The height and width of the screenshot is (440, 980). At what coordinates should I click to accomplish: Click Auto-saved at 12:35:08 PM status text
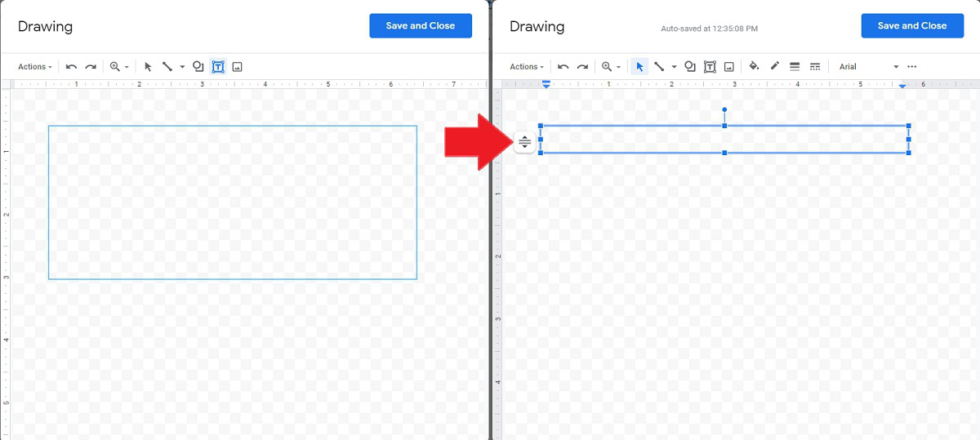point(709,29)
